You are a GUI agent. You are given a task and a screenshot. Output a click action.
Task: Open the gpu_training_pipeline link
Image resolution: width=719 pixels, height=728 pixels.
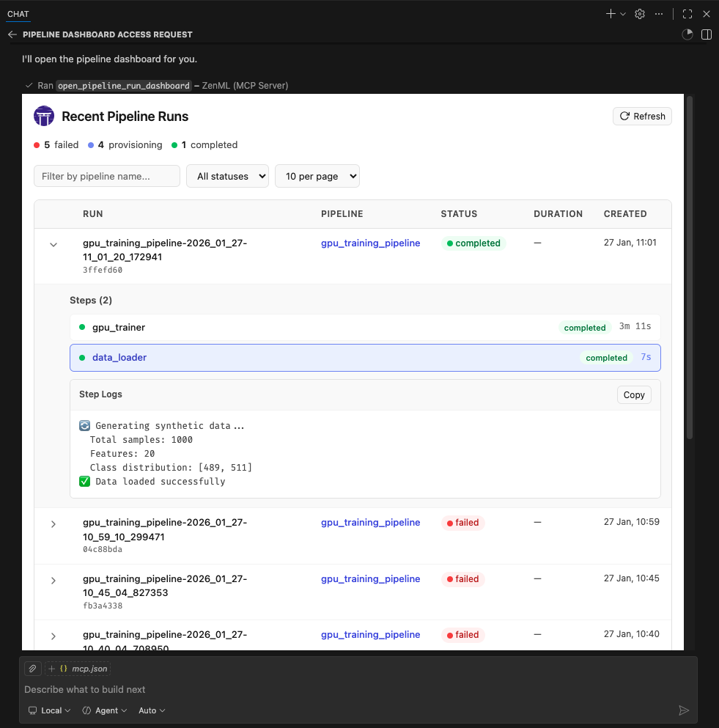370,243
